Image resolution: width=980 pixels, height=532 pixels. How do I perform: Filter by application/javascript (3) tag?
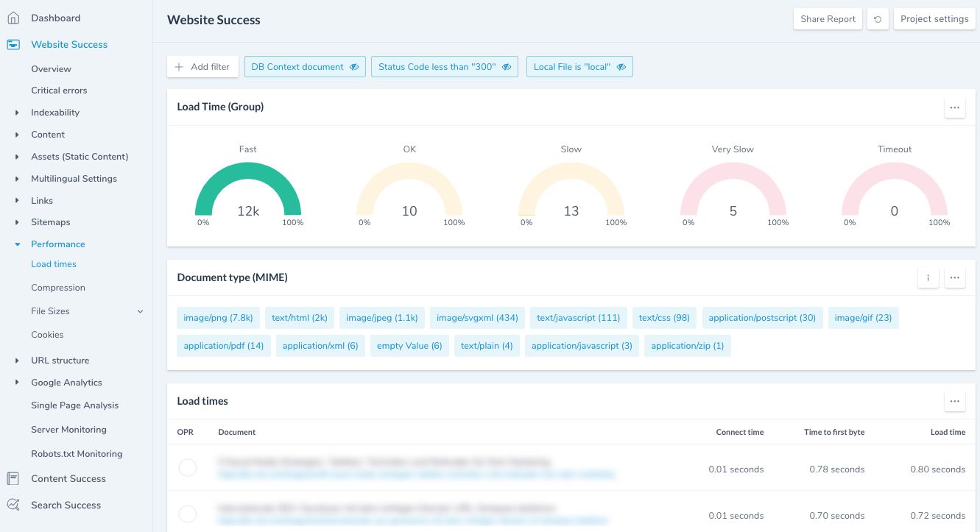pos(582,346)
